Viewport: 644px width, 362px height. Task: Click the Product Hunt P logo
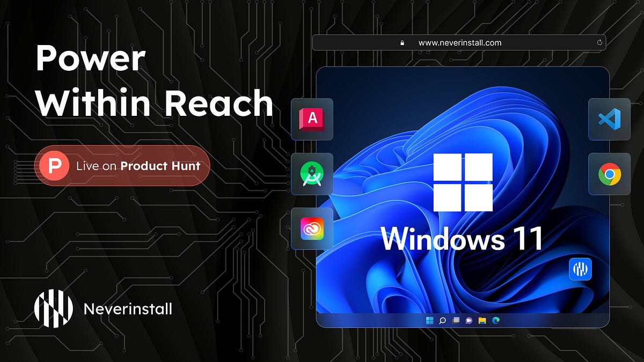(x=54, y=165)
